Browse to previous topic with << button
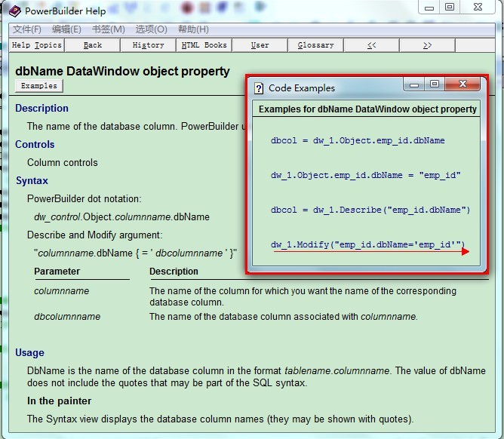This screenshot has height=439, width=504. [x=371, y=45]
